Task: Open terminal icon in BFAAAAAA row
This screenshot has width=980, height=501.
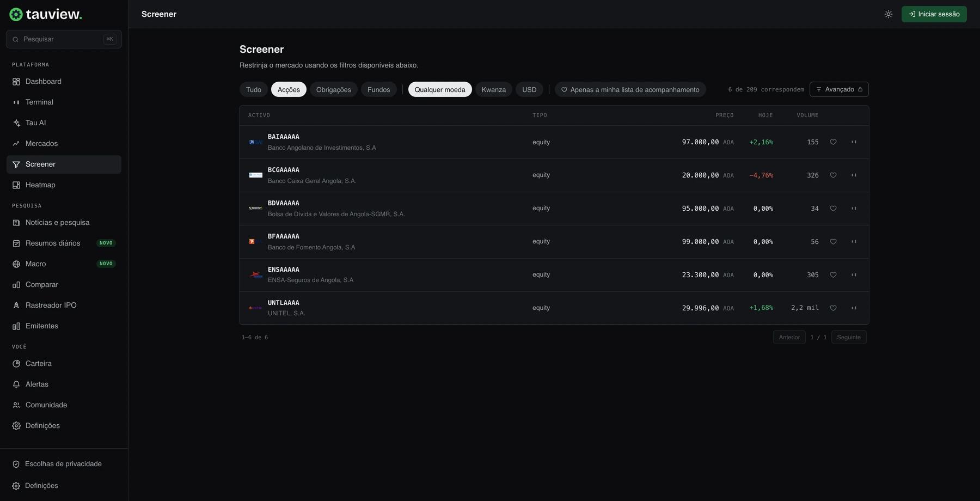Action: [854, 242]
